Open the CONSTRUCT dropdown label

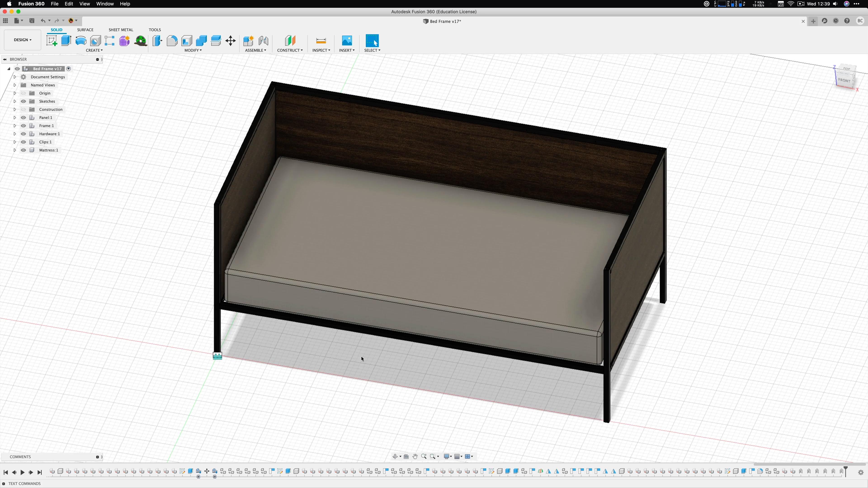289,50
